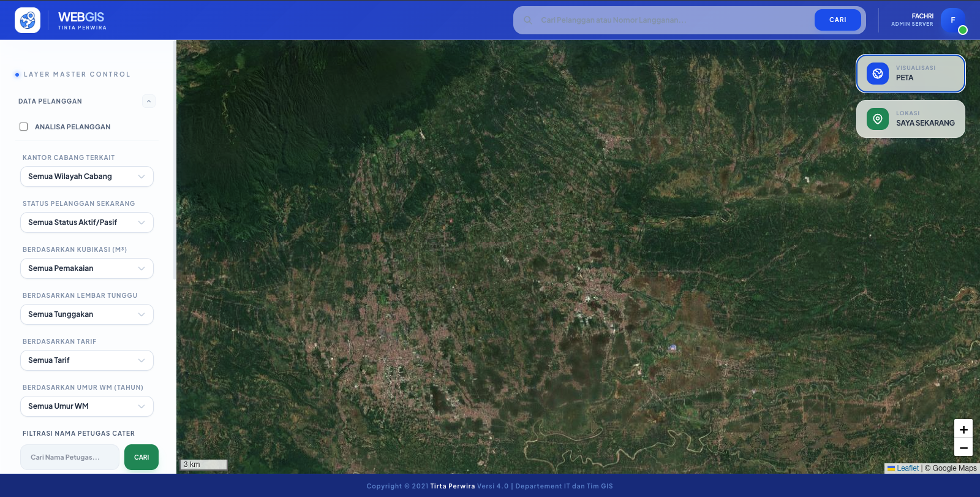The width and height of the screenshot is (980, 497).
Task: Click the blue Visualisasi Peta map icon
Action: 878,74
